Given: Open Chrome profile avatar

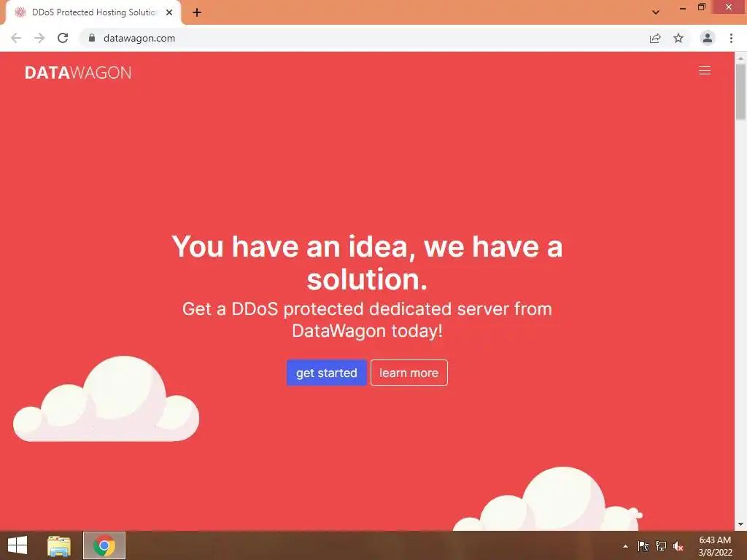Looking at the screenshot, I should point(708,38).
